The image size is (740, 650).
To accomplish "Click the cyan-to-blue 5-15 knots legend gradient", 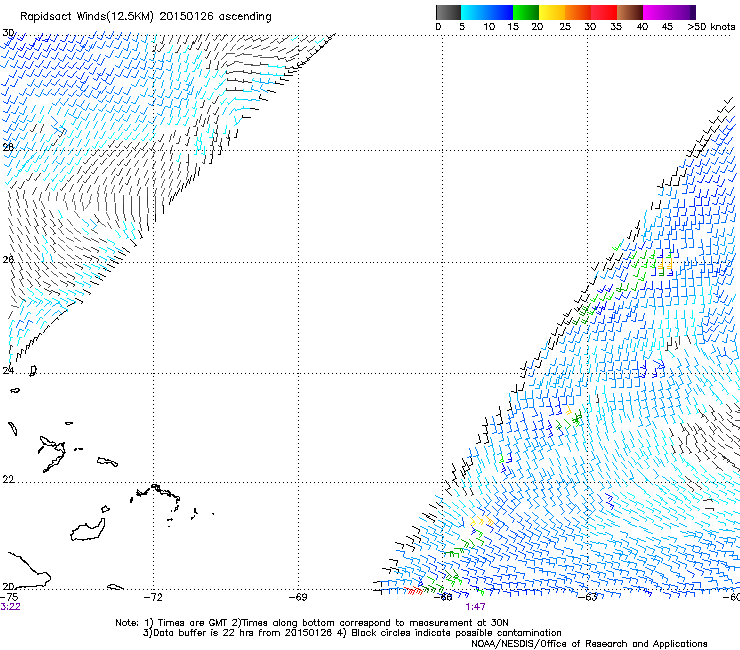I will 487,12.
